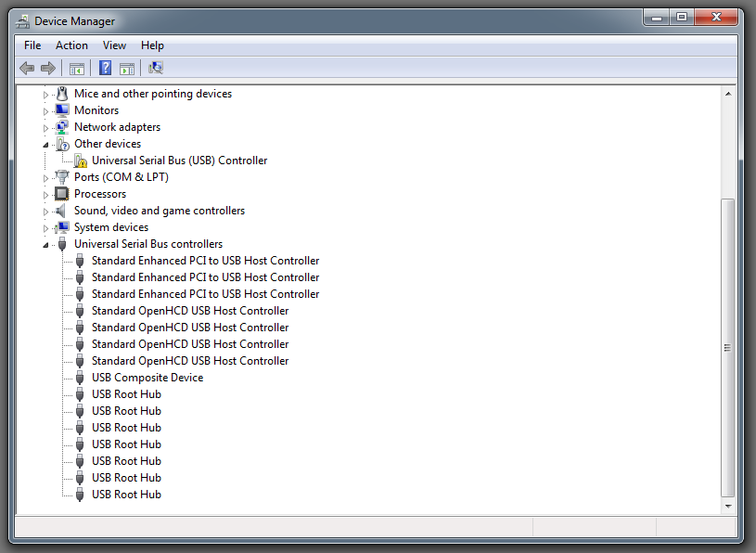The width and height of the screenshot is (756, 553).
Task: Collapse the Other devices category
Action: pos(45,145)
